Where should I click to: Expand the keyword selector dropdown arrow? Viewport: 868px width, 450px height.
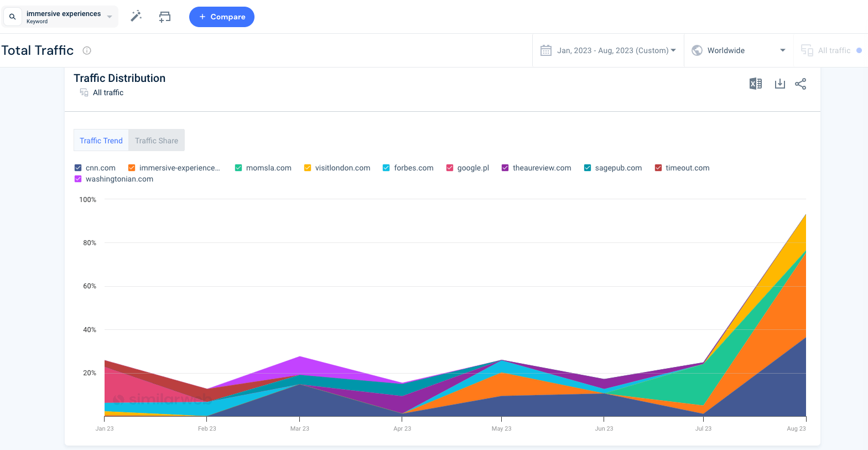tap(110, 17)
